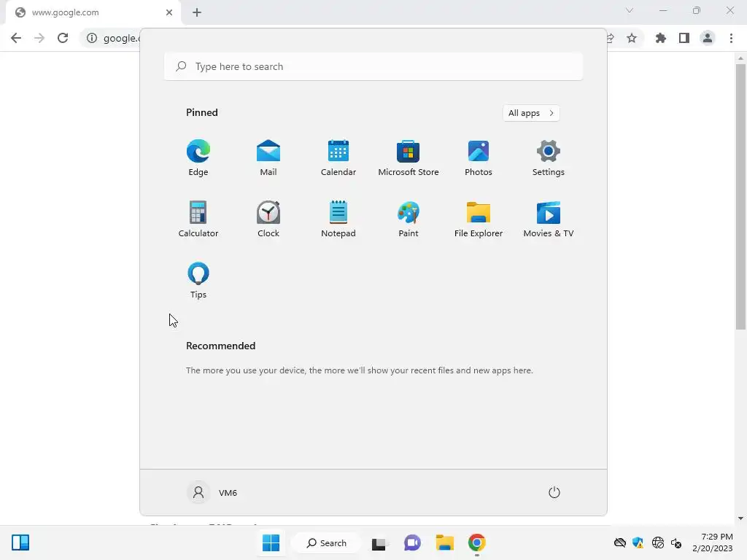Expand the All apps list

[531, 113]
